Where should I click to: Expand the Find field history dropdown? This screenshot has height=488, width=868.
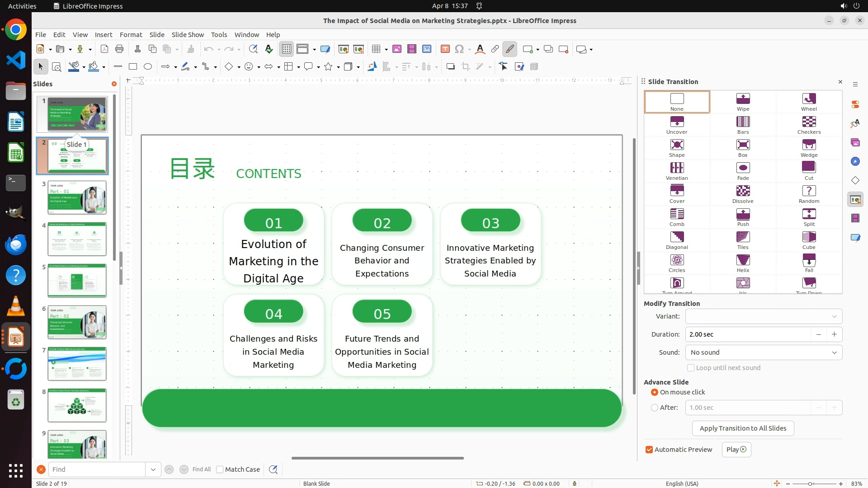[x=153, y=469]
